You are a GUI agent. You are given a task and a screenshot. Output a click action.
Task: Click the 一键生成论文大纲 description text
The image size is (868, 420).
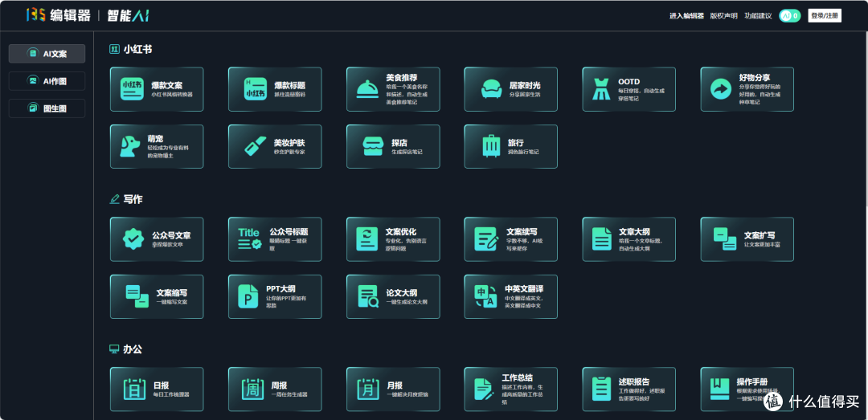click(407, 302)
